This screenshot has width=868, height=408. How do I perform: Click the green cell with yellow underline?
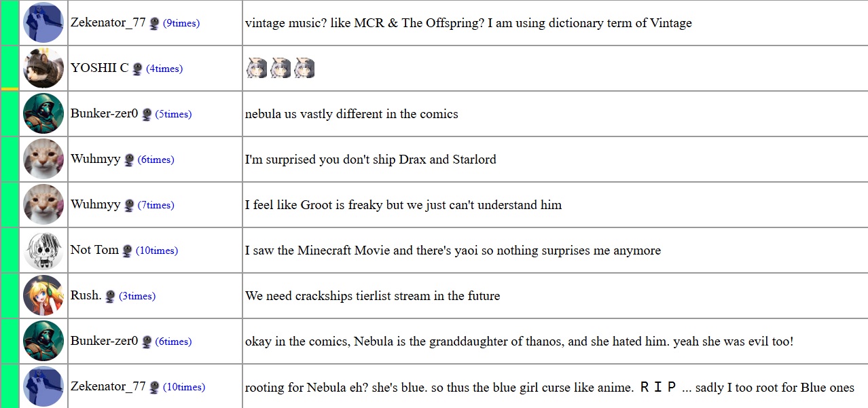(10, 68)
